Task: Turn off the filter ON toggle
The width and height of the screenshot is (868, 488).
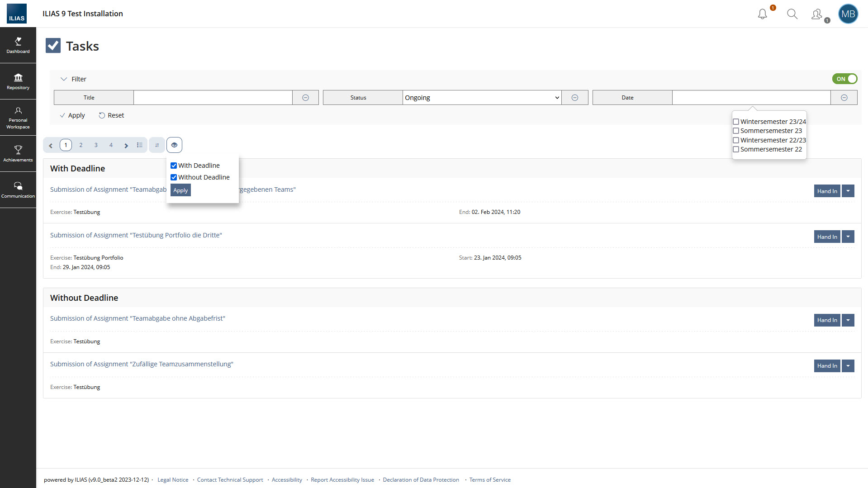Action: 844,79
